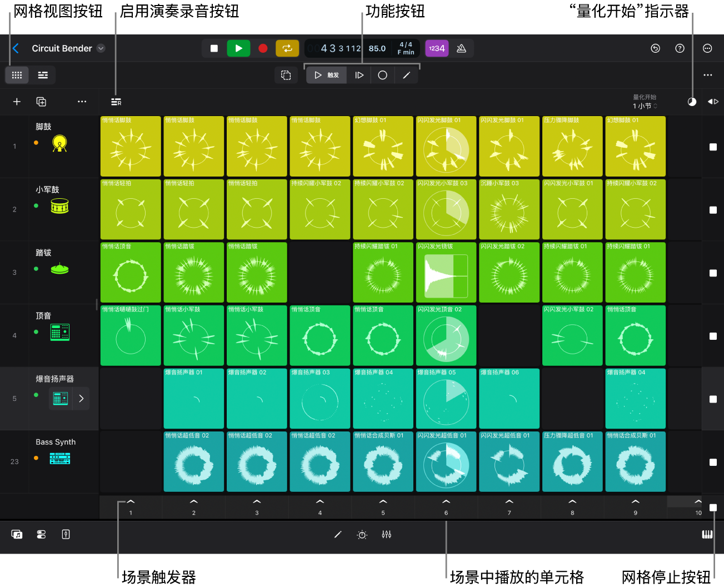Trigger scene 6

coord(446,506)
